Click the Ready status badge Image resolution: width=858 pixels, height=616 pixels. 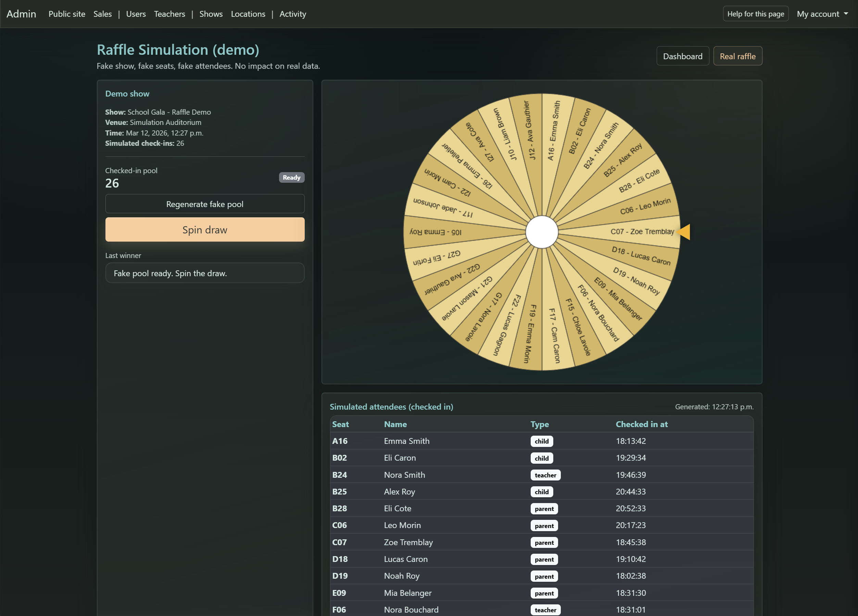pos(291,177)
